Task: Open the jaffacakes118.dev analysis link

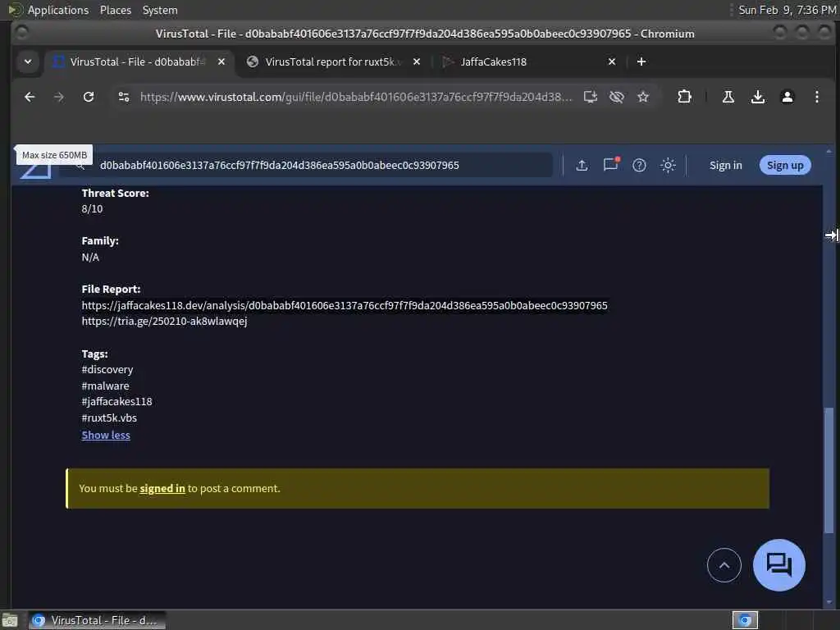Action: click(345, 305)
